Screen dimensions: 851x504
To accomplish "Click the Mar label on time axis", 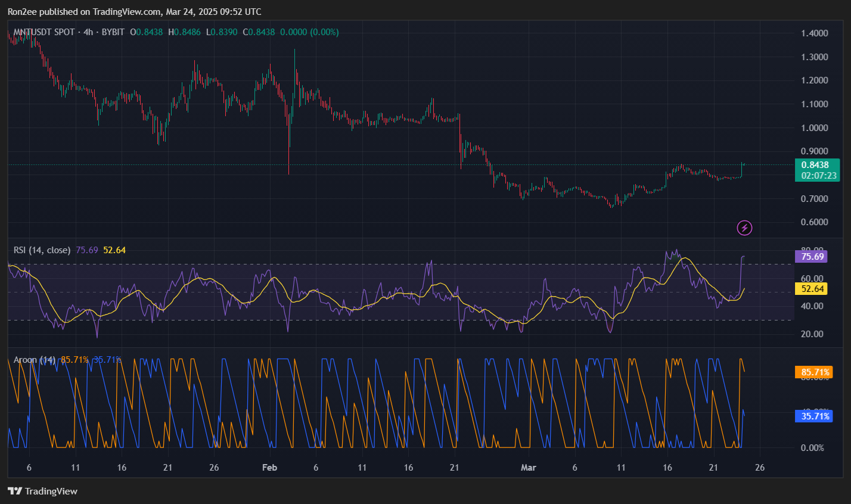I will (528, 468).
